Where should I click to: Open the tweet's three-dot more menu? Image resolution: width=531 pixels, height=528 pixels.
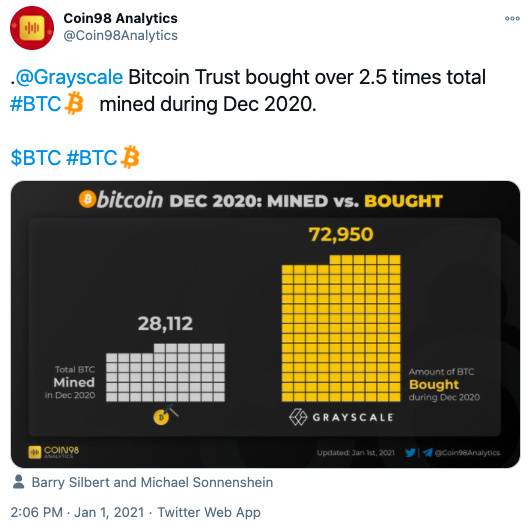pyautogui.click(x=512, y=18)
